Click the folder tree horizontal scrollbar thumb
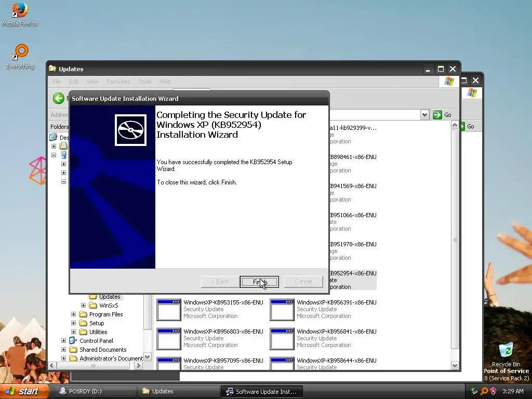532x399 pixels. pos(93,365)
